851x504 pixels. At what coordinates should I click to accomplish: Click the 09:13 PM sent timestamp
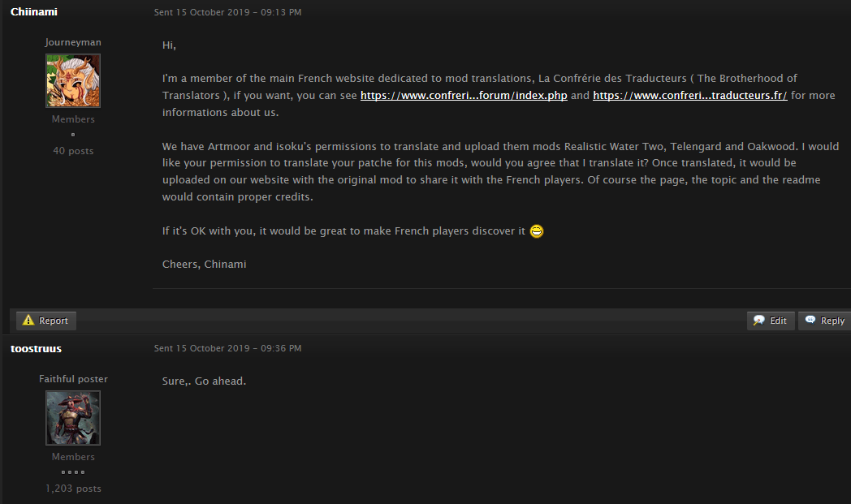(227, 12)
